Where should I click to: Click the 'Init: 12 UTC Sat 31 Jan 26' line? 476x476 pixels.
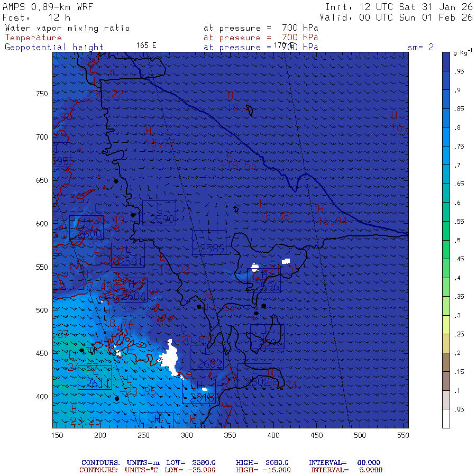point(399,7)
